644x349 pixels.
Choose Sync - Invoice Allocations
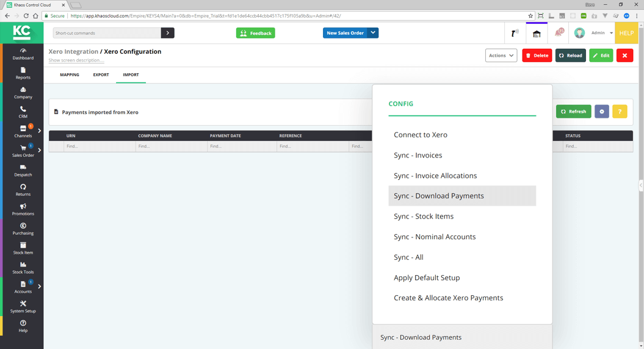click(x=462, y=176)
